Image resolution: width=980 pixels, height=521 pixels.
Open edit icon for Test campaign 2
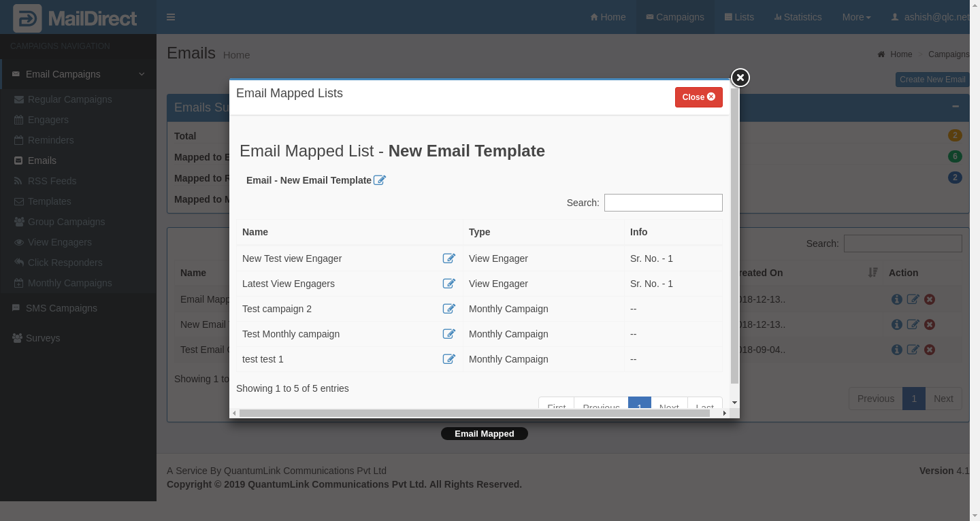(x=448, y=309)
